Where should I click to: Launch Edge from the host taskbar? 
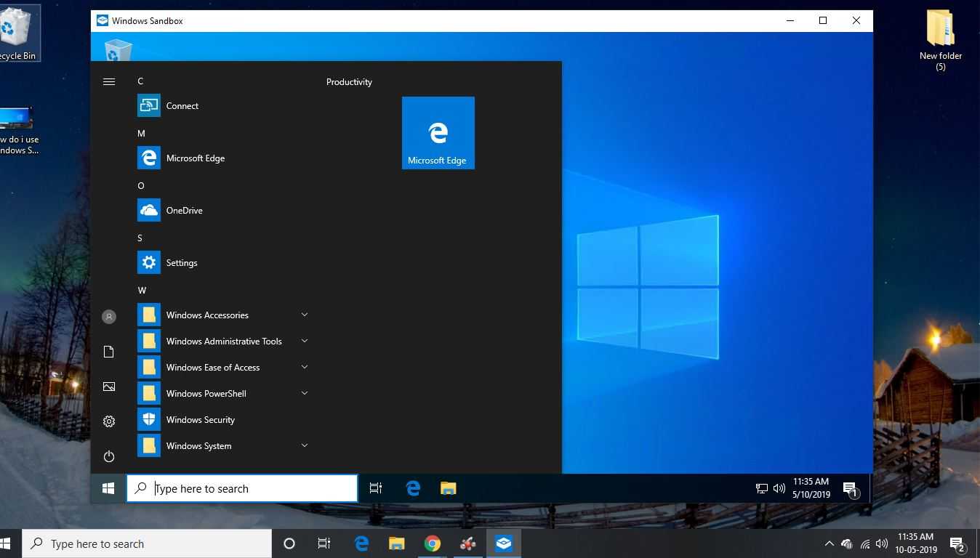(x=361, y=543)
